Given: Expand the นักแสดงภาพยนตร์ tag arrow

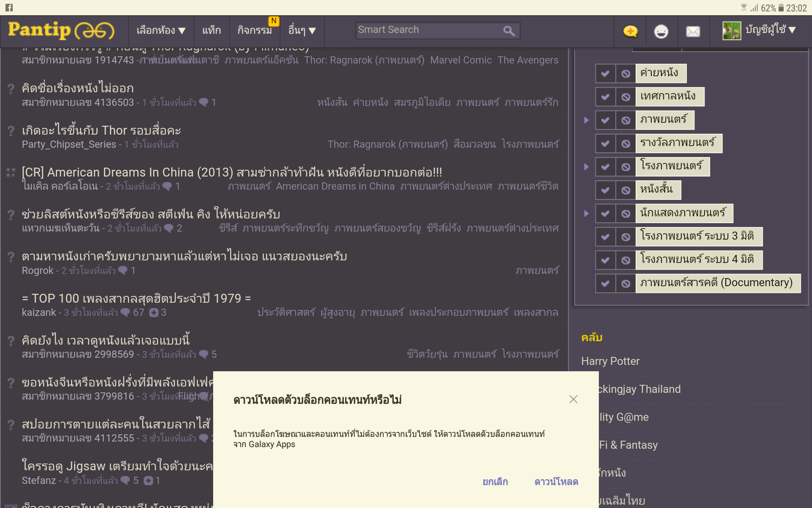Looking at the screenshot, I should click(x=586, y=213).
